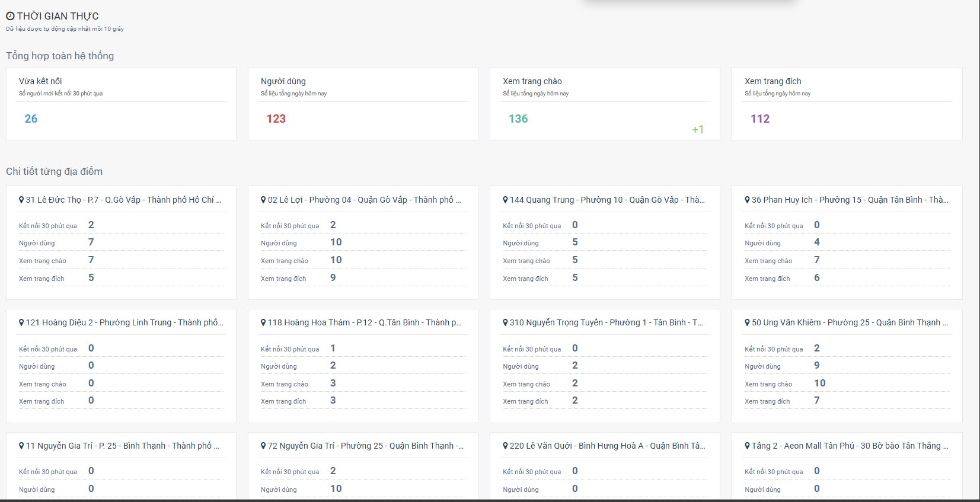Image resolution: width=980 pixels, height=502 pixels.
Task: Click the map pin icon for 72 Nguyễn Gia Trí
Action: click(x=263, y=446)
